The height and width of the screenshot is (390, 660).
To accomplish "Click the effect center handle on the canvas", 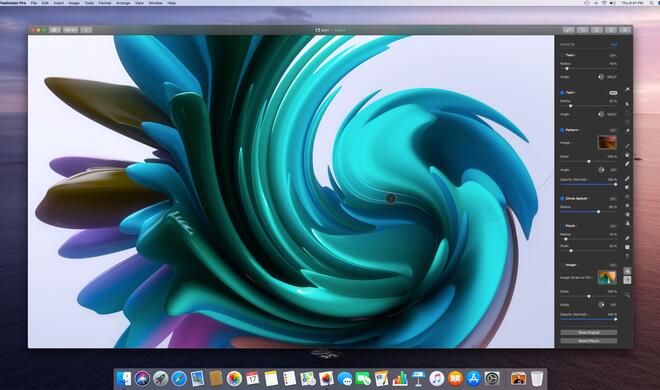I will [391, 198].
